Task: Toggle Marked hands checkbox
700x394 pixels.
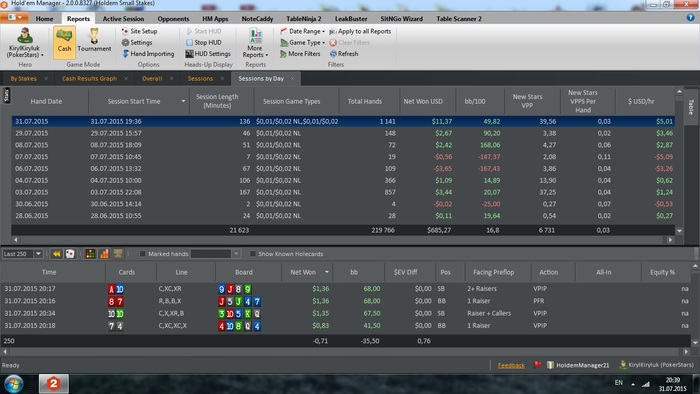Action: point(142,254)
